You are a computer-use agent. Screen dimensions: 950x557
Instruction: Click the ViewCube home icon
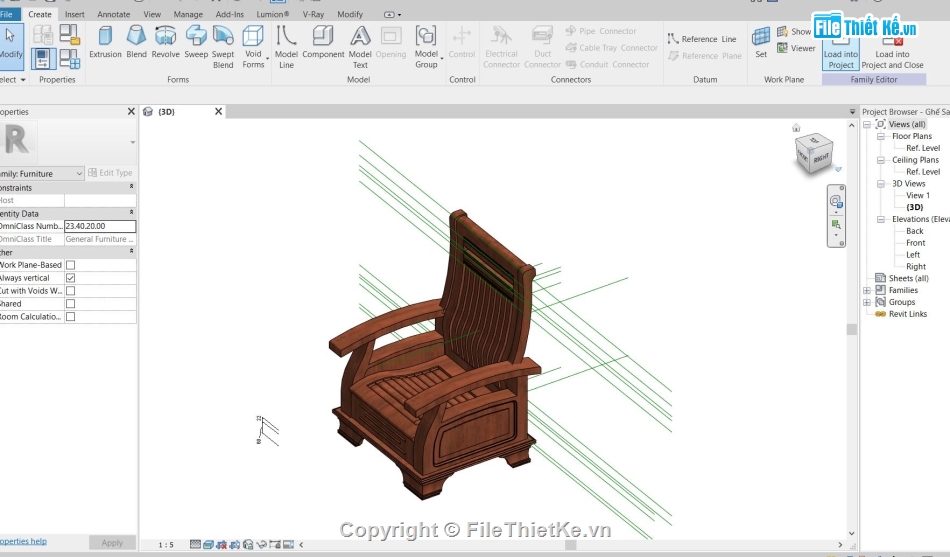pyautogui.click(x=796, y=128)
